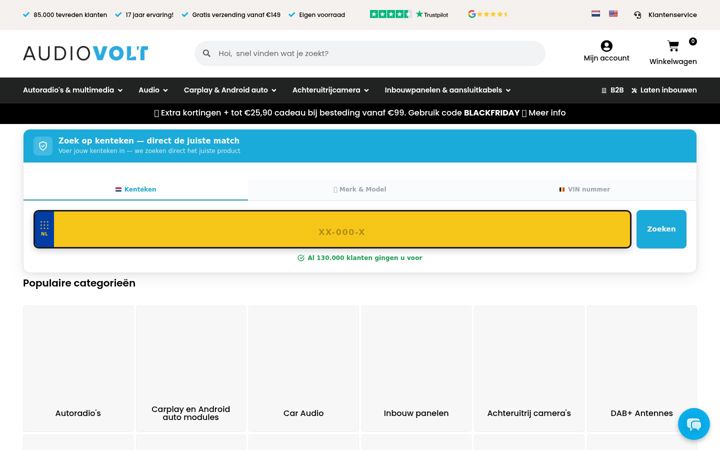Click the 85.000 tevreden klanten text
Viewport: 720px width, 450px height.
[70, 15]
